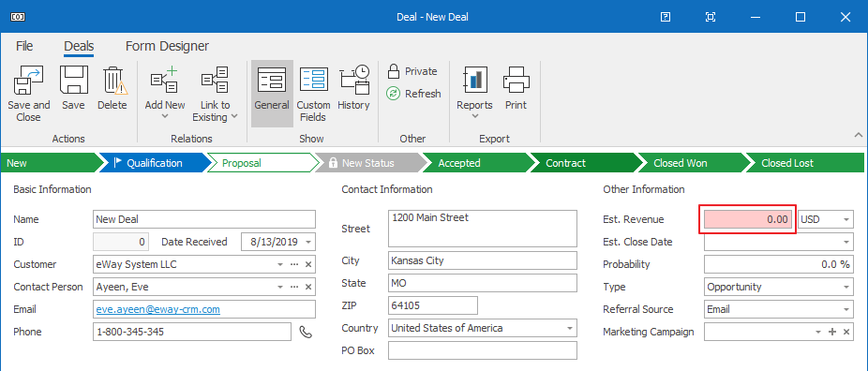Click the Street address field
Screen dimensions: 868x371
(x=483, y=228)
